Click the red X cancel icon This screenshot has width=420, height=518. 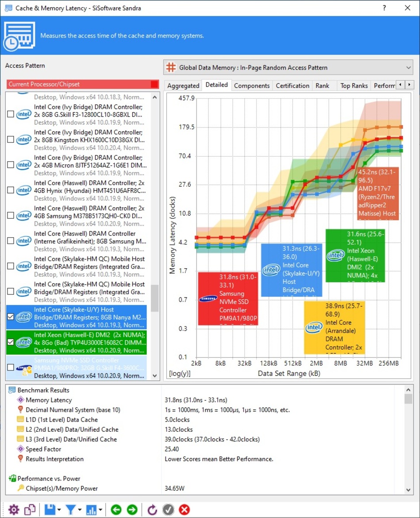click(184, 510)
